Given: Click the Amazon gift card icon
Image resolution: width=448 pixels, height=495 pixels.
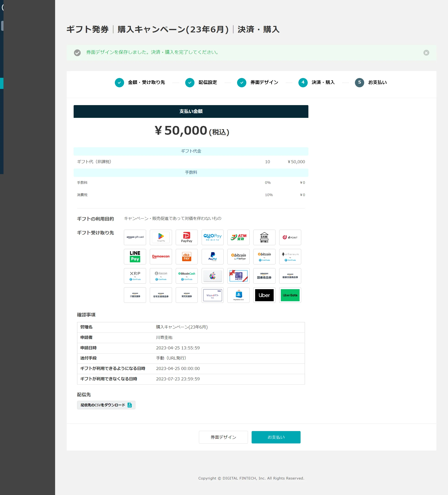Looking at the screenshot, I should pos(135,237).
